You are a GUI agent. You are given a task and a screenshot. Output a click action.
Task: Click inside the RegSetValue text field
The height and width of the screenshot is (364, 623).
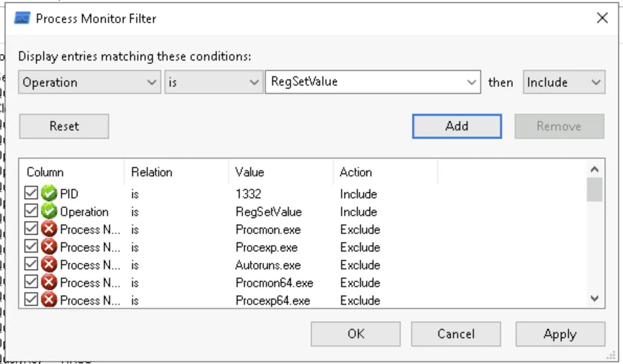pyautogui.click(x=364, y=81)
